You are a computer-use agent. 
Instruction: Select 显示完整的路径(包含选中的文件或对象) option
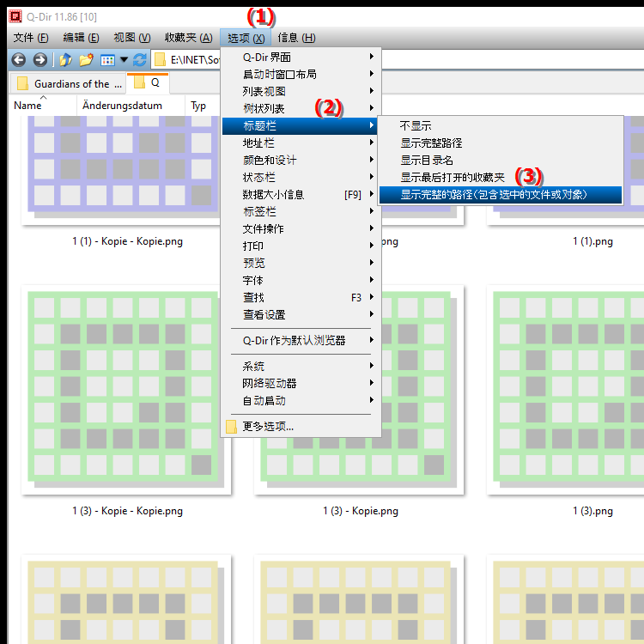tap(501, 195)
